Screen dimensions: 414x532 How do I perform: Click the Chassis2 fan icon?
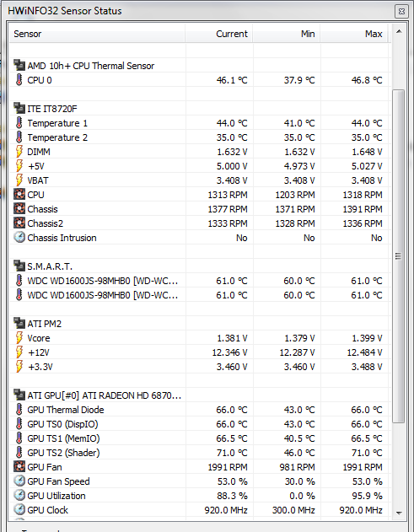click(x=19, y=223)
